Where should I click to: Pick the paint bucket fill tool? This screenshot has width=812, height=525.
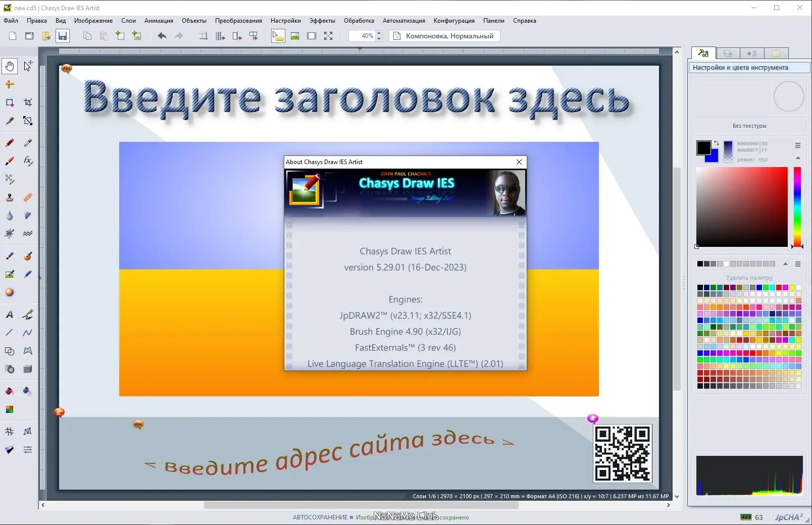click(10, 391)
